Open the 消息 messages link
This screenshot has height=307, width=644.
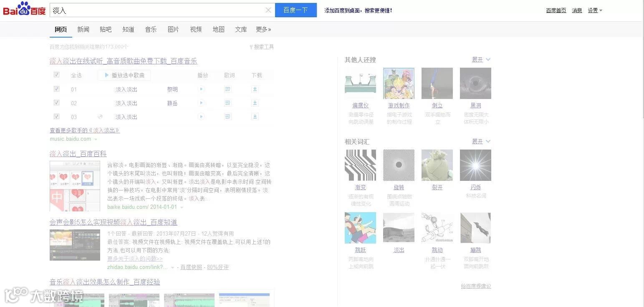click(x=577, y=10)
